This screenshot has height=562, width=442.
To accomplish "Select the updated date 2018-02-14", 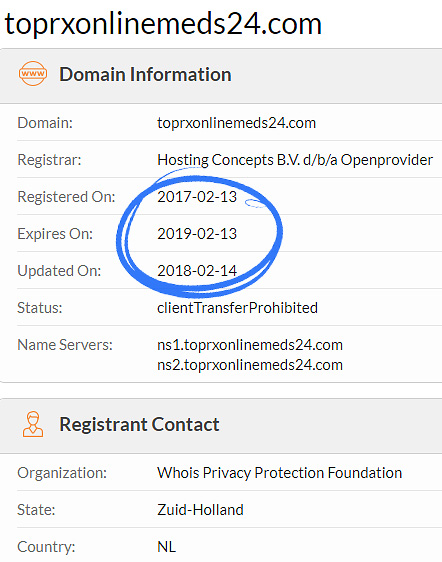I will 197,271.
